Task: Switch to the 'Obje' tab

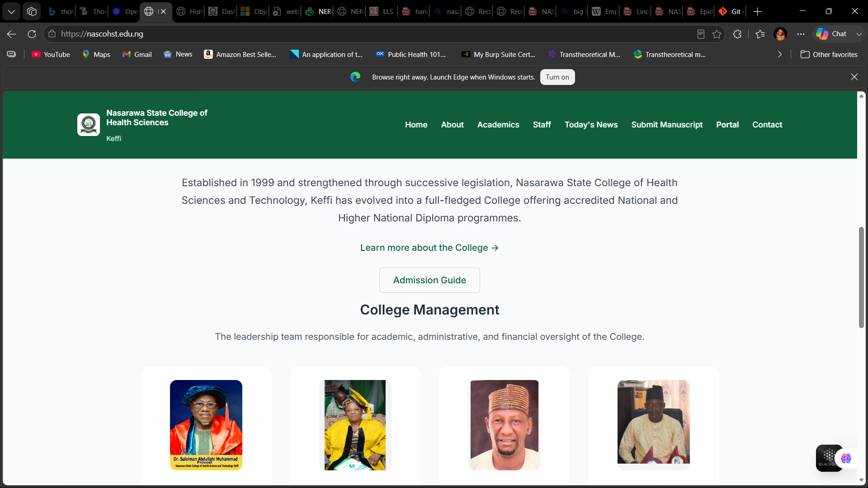Action: point(254,12)
